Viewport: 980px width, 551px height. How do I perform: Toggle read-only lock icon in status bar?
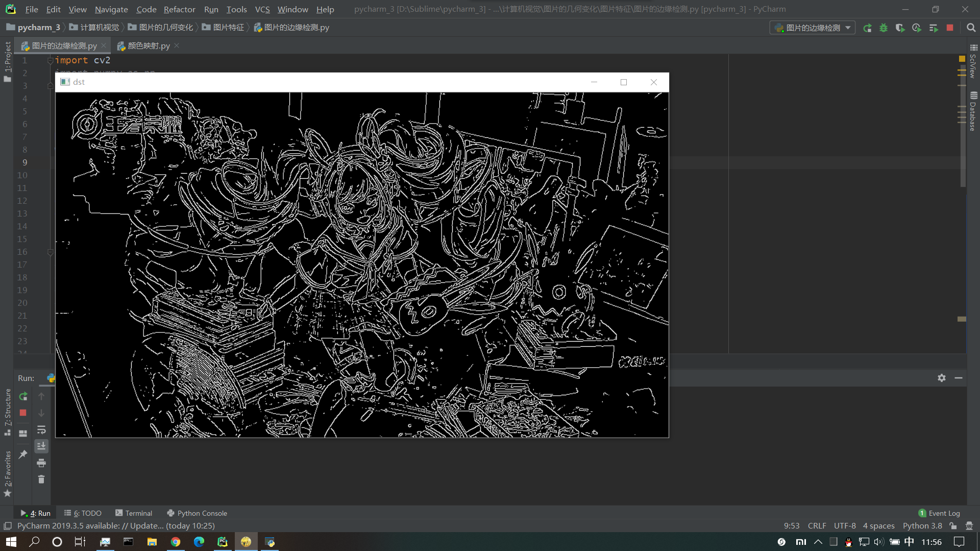pos(953,525)
